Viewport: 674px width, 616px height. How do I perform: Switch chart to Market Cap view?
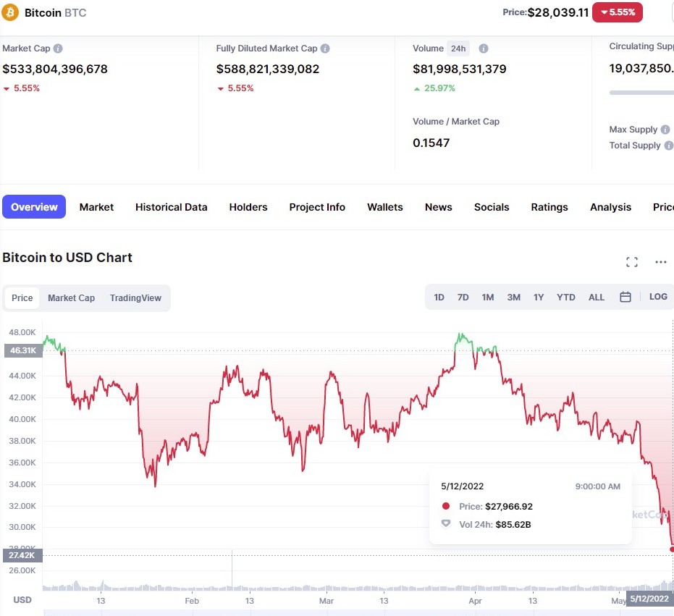(72, 298)
